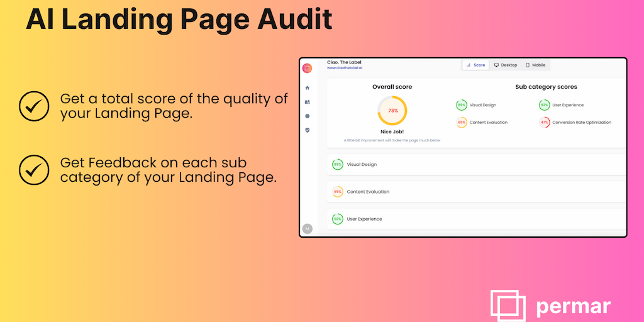Open the www.ciaothelabel.at link

[x=345, y=68]
